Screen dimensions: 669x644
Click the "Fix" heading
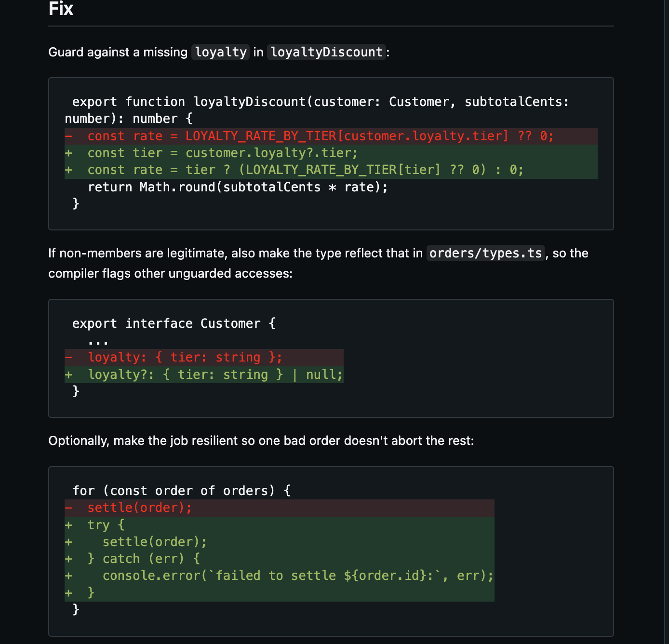[x=61, y=9]
